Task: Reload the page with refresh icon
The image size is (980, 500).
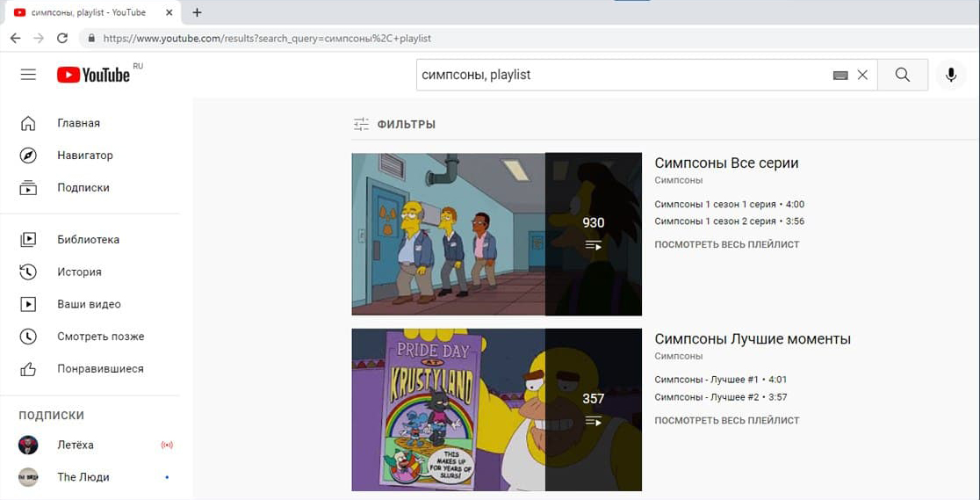Action: pyautogui.click(x=61, y=38)
